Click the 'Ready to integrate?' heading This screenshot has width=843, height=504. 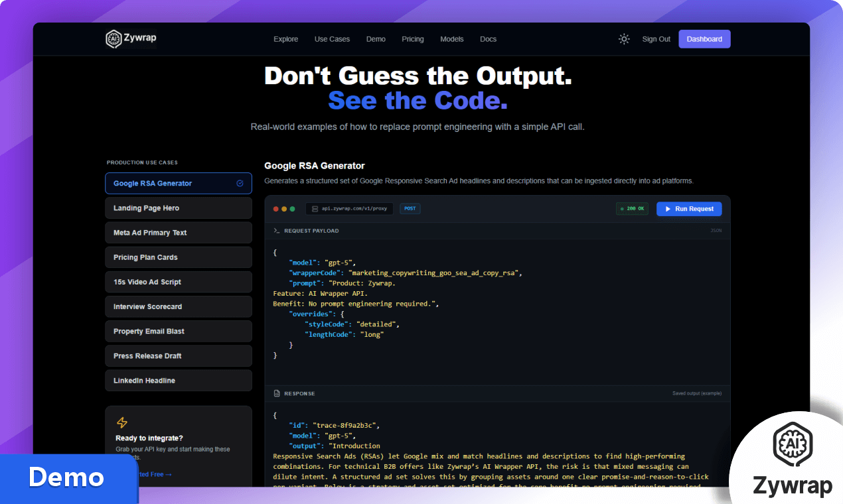point(149,438)
